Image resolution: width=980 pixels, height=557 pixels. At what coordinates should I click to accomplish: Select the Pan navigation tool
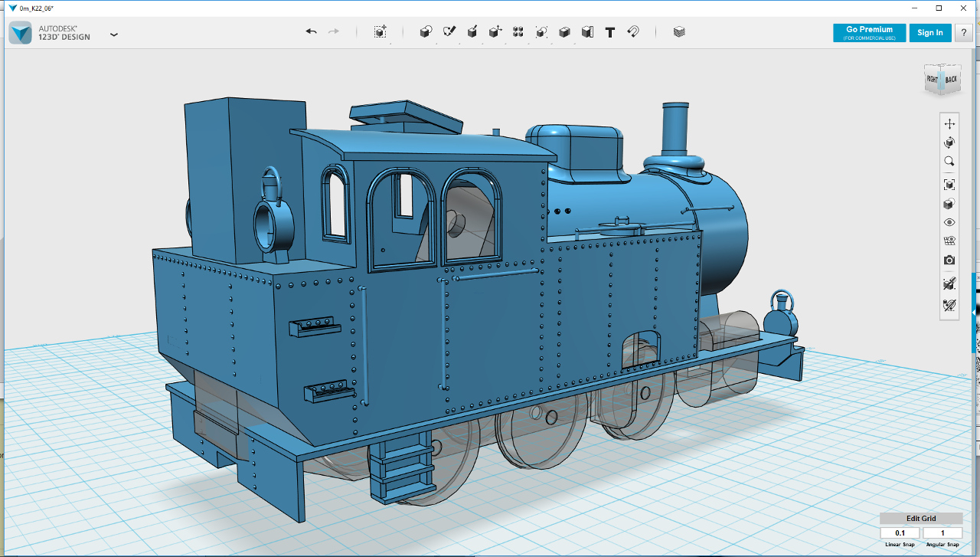coord(949,124)
